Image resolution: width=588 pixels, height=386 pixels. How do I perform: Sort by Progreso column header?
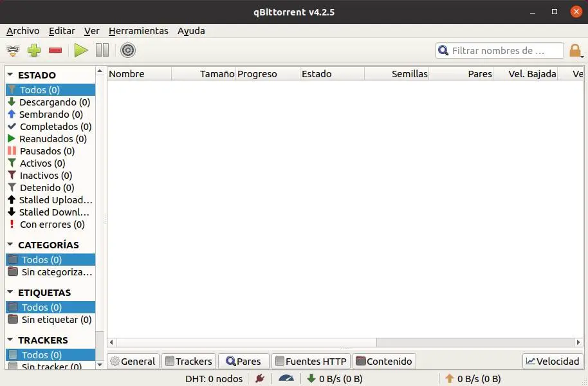pos(268,74)
